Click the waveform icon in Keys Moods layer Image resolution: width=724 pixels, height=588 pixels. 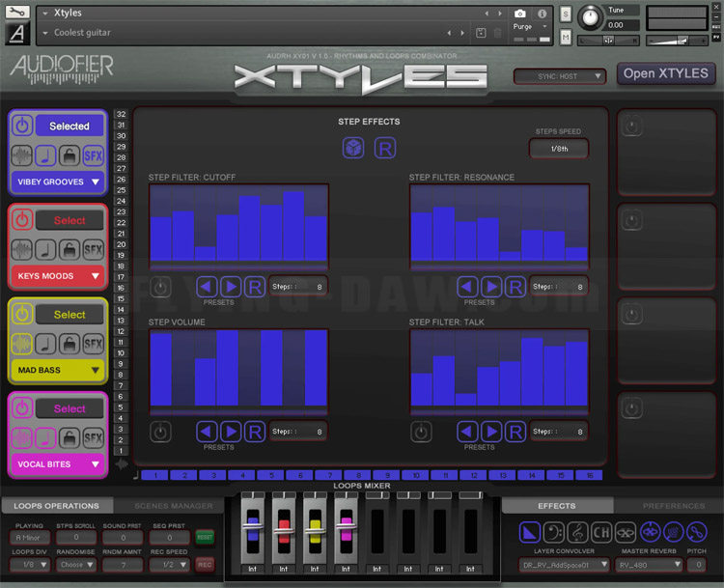[21, 250]
